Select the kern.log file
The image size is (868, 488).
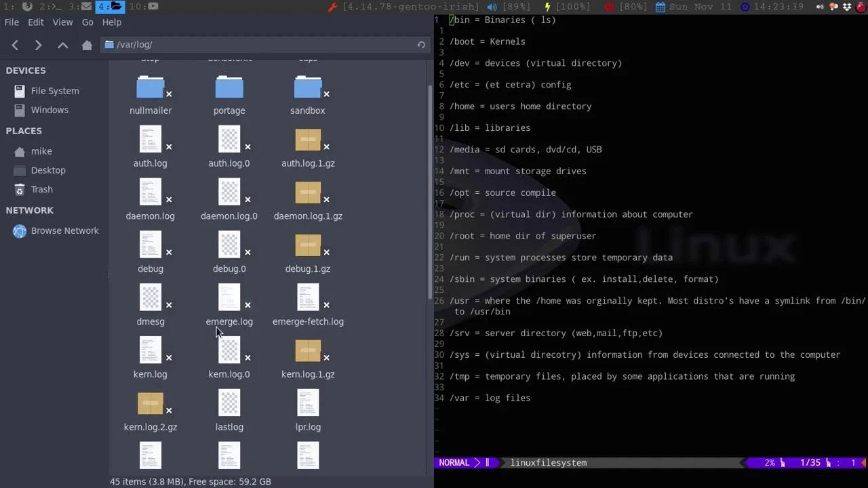(151, 359)
